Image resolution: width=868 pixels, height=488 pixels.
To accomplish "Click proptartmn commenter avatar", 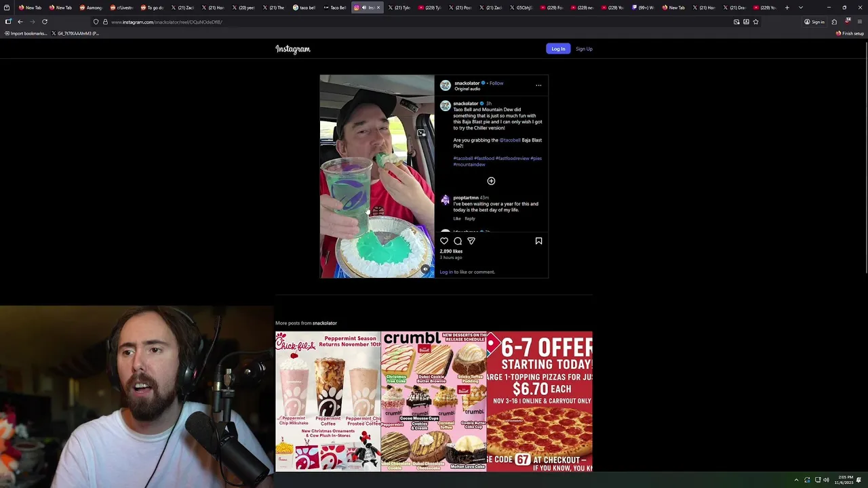I will (445, 200).
